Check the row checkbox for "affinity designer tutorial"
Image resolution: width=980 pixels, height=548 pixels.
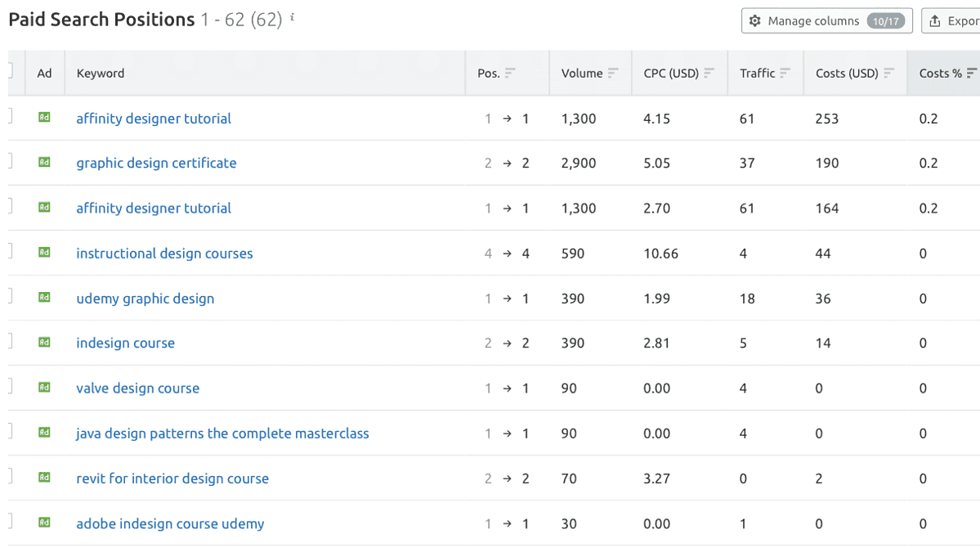tap(7, 118)
